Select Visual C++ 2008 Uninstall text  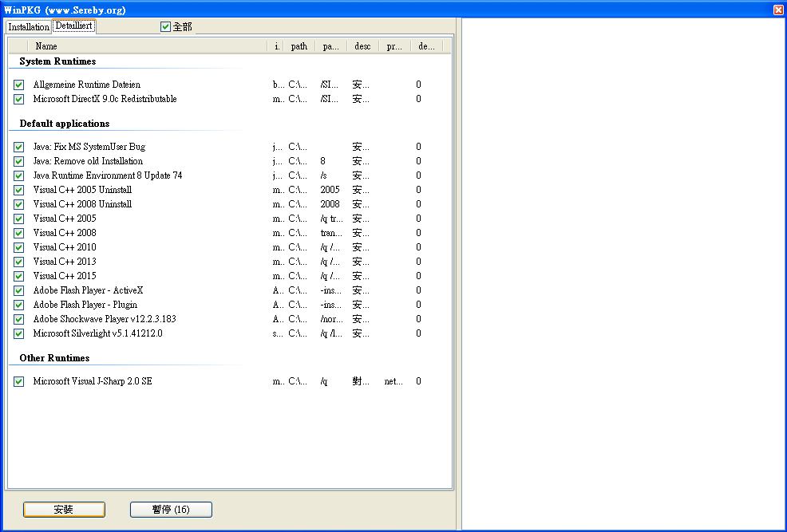coord(83,204)
